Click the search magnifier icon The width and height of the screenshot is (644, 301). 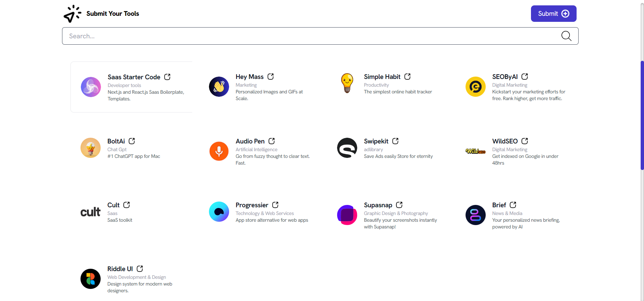pos(566,36)
